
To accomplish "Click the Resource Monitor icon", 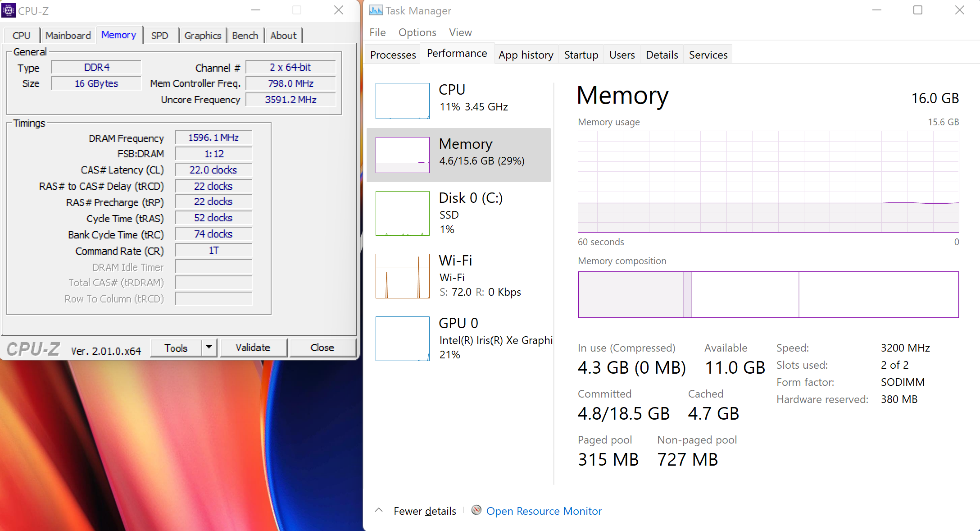I will tap(476, 510).
